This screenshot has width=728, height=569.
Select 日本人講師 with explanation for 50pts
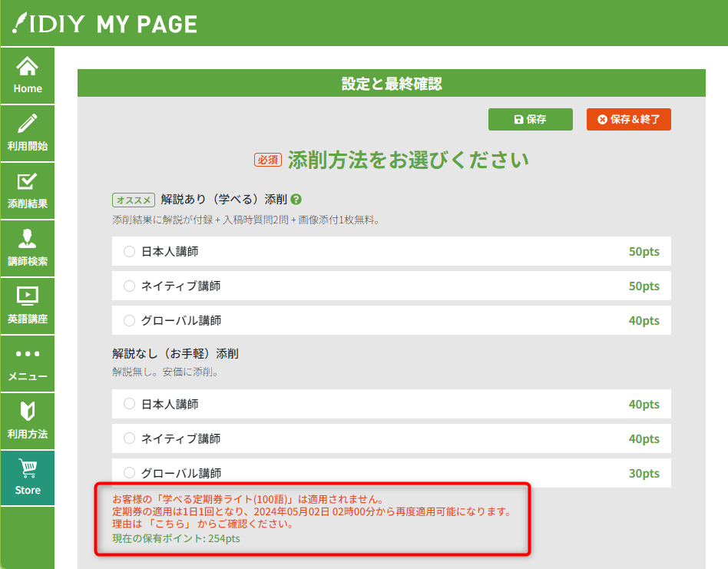[129, 251]
